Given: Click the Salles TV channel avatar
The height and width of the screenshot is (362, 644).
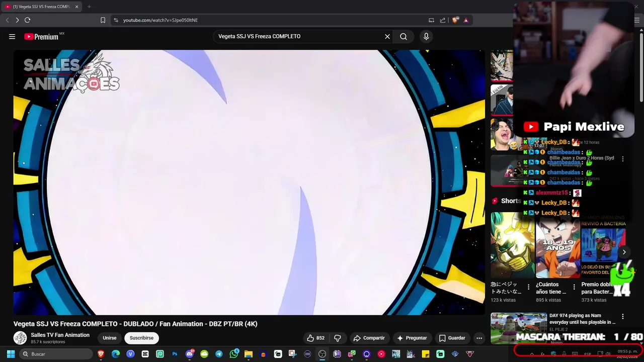Looking at the screenshot, I should click(x=20, y=338).
